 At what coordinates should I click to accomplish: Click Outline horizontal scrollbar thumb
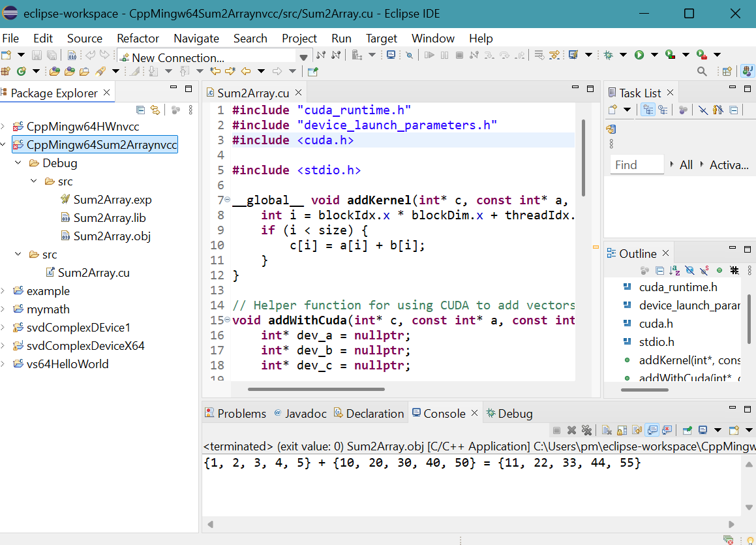point(644,390)
